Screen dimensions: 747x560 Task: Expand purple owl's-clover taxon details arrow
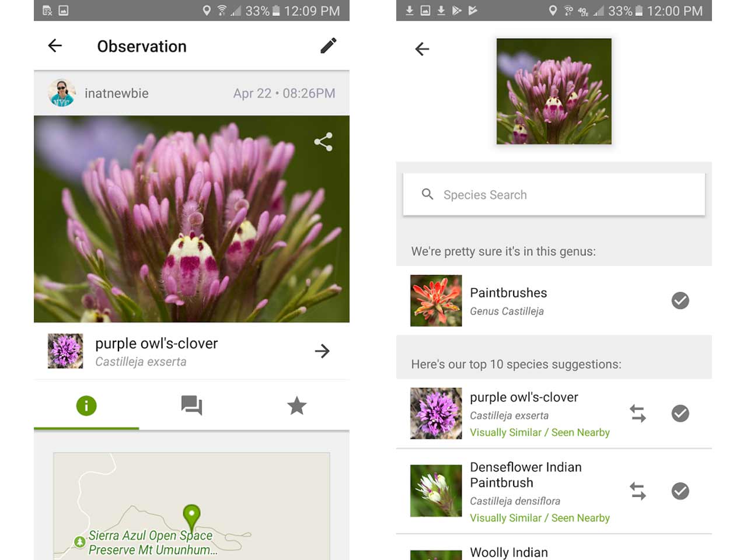coord(322,351)
